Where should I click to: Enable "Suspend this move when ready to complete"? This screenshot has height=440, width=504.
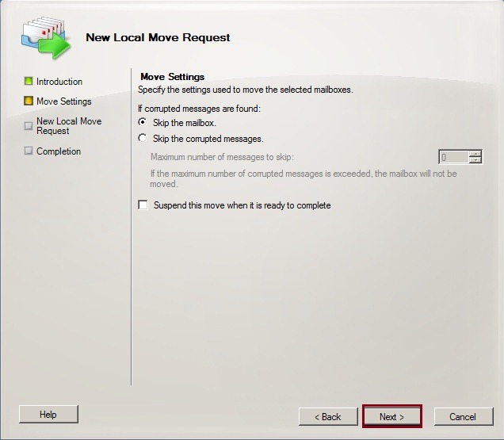pyautogui.click(x=143, y=205)
